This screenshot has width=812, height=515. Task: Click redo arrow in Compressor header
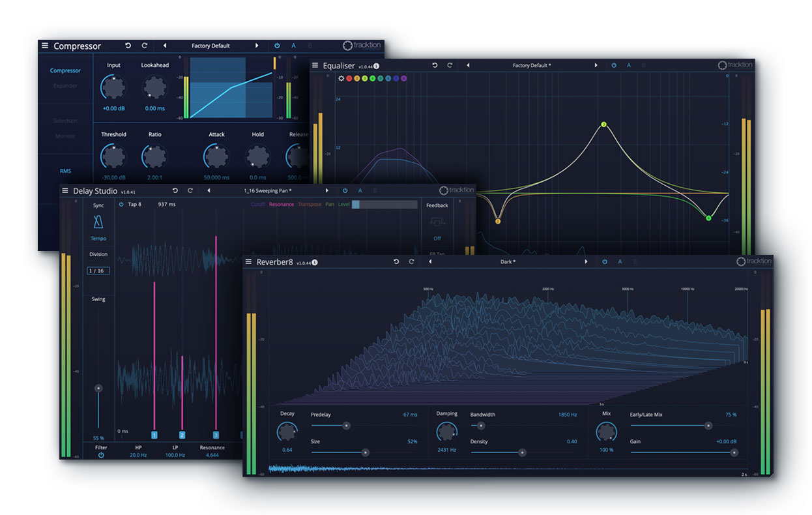pyautogui.click(x=145, y=46)
